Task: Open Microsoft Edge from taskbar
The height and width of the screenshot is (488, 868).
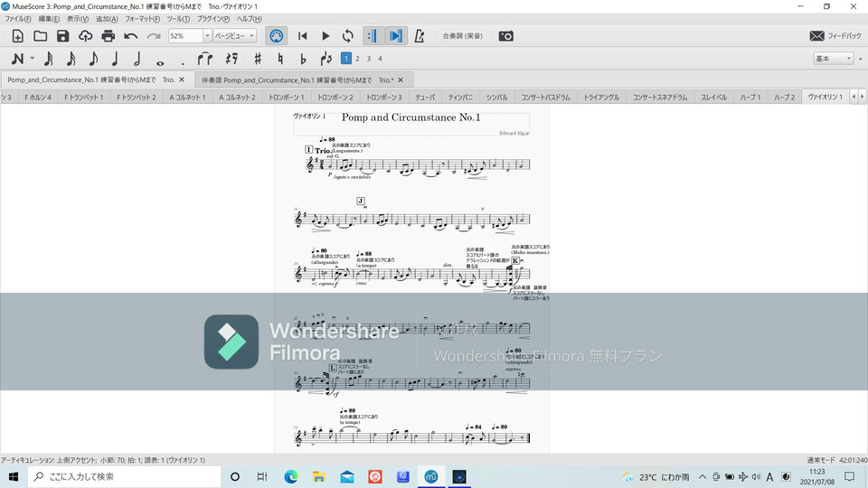Action: pyautogui.click(x=290, y=476)
